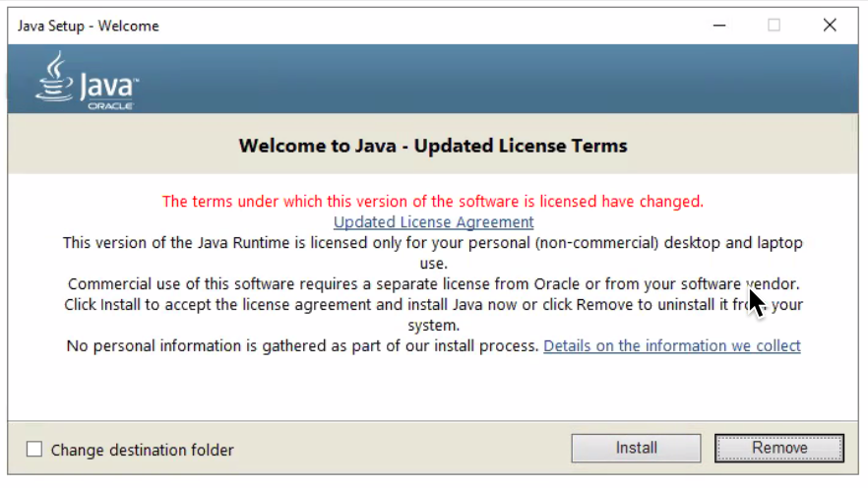This screenshot has width=868, height=488.
Task: Close the Java Setup window
Action: tap(830, 26)
